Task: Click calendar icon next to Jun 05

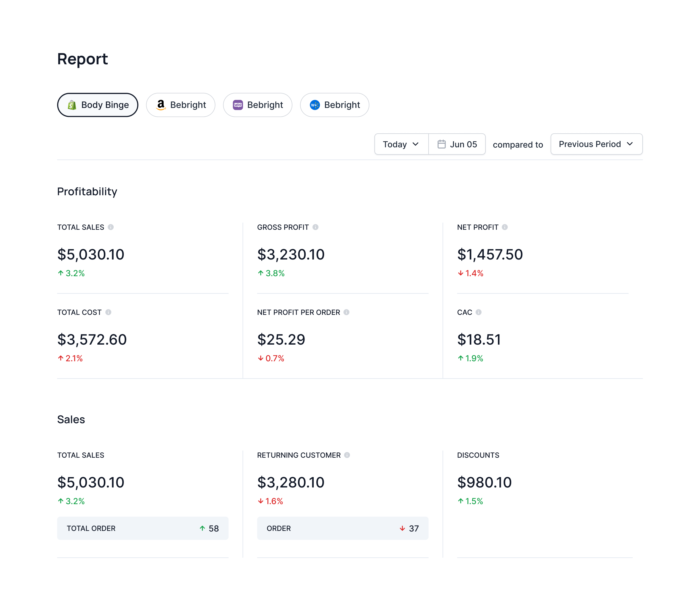Action: click(x=441, y=144)
